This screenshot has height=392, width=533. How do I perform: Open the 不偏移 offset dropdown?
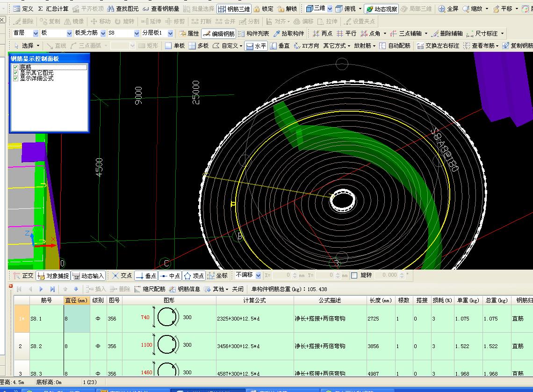click(x=257, y=275)
